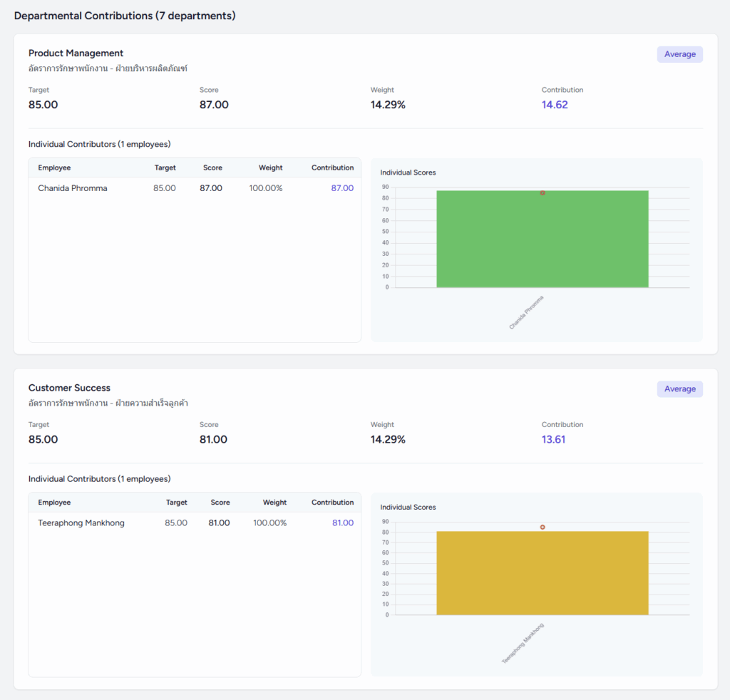This screenshot has width=730, height=700.
Task: Click the target marker above the yellow bar
Action: 543,527
